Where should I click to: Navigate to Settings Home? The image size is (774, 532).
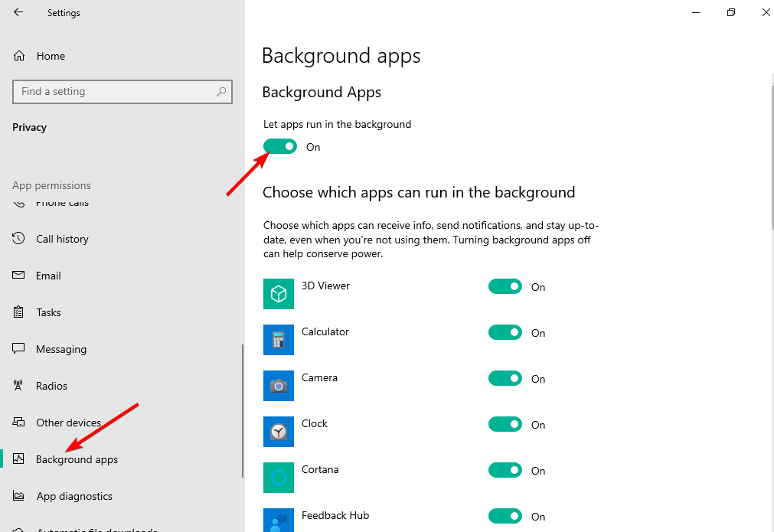[x=51, y=56]
